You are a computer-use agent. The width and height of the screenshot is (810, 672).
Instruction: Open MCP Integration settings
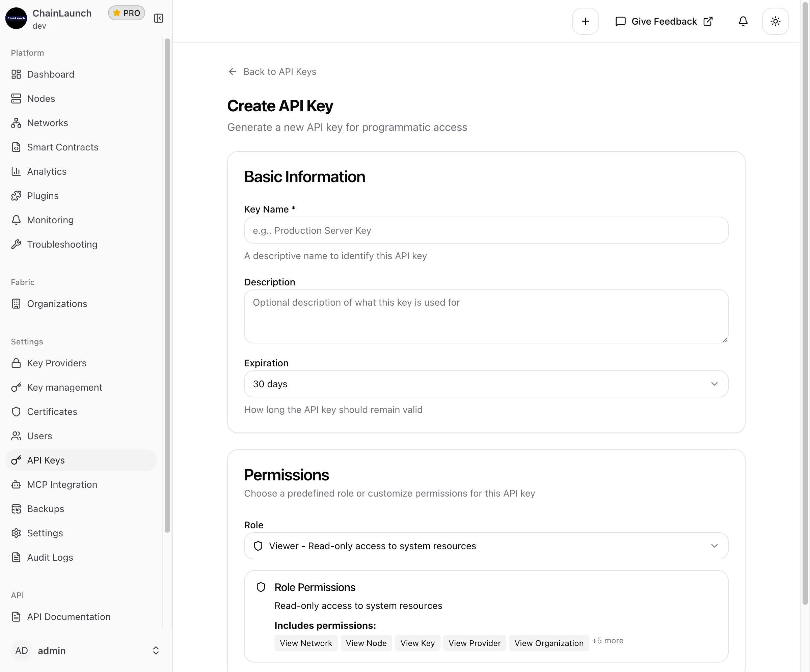click(62, 484)
